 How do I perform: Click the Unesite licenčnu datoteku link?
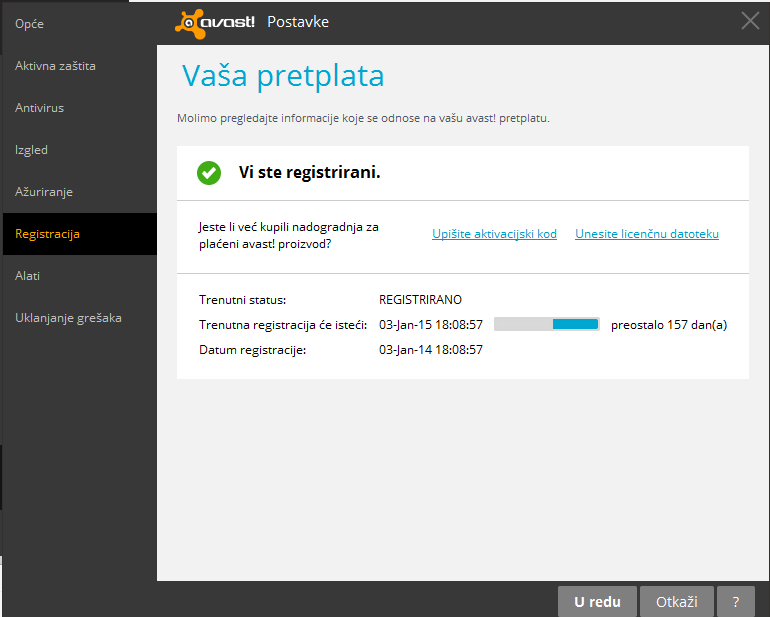coord(647,234)
